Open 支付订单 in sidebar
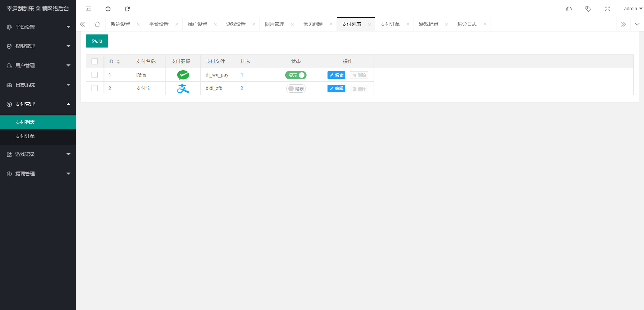 (x=38, y=136)
